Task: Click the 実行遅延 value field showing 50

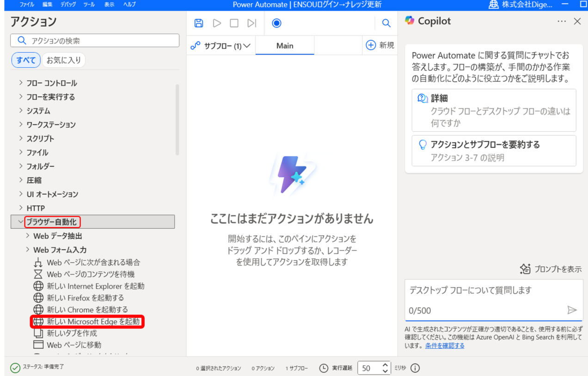Action: [x=370, y=368]
